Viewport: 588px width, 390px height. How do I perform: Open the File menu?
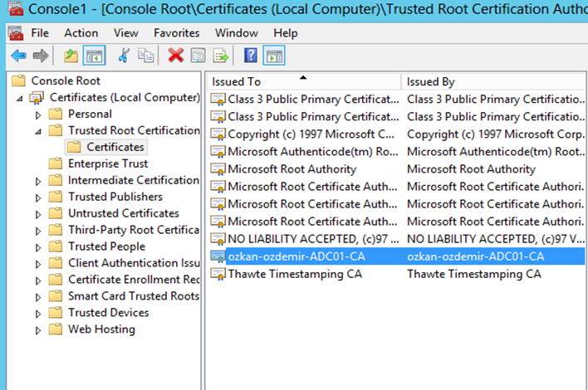(x=40, y=33)
